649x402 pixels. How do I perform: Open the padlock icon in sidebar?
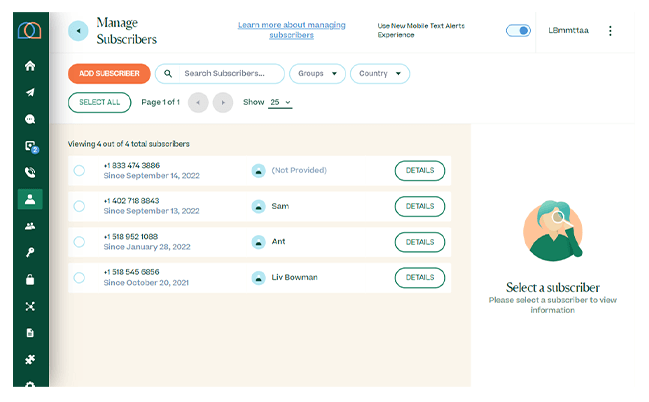coord(30,279)
